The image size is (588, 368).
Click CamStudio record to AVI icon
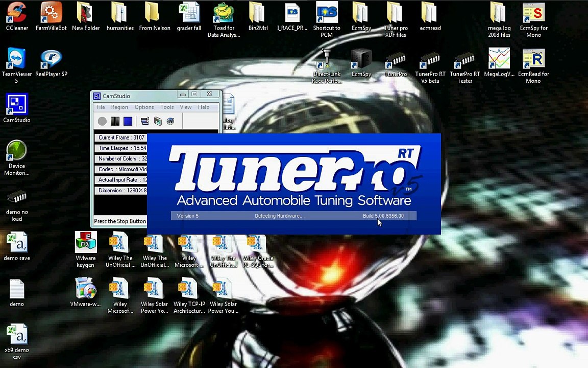(x=158, y=121)
